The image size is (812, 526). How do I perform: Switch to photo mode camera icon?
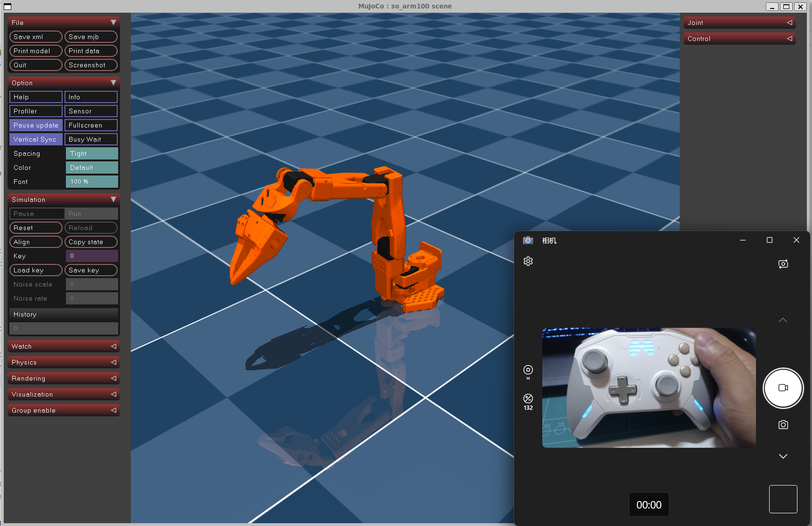click(783, 424)
